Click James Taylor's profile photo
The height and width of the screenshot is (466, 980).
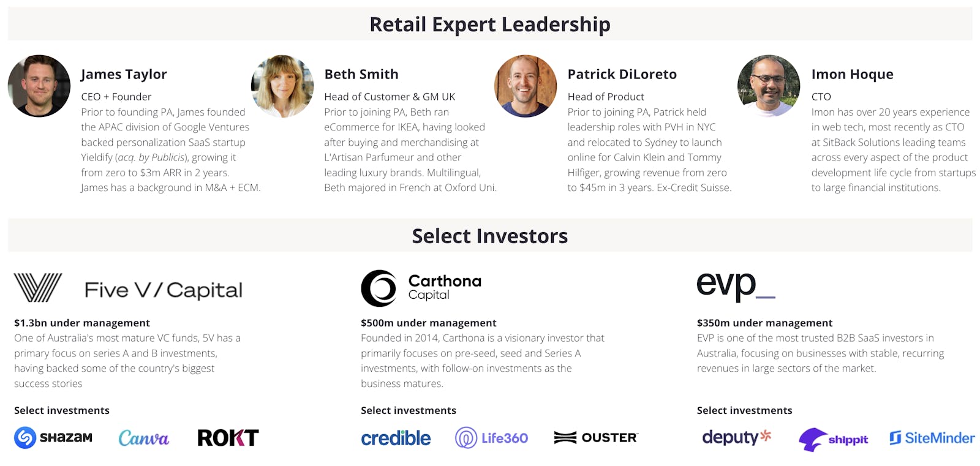pos(39,86)
